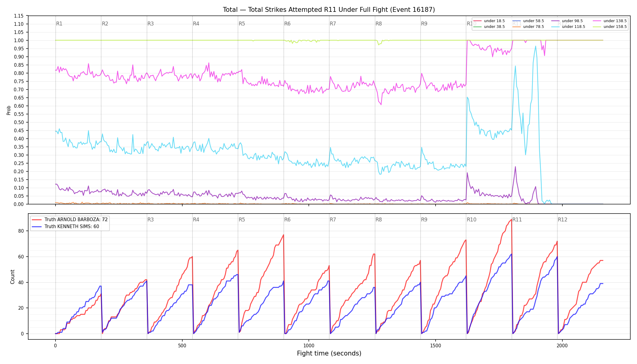Click the 1000 tick on the time axis

[x=309, y=345]
